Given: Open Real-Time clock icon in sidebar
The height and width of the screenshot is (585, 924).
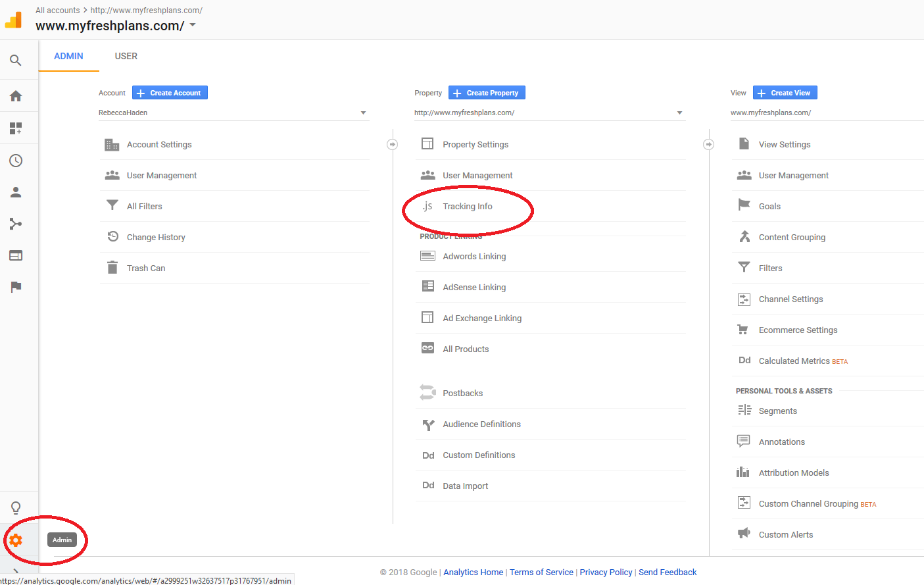Looking at the screenshot, I should pyautogui.click(x=16, y=161).
